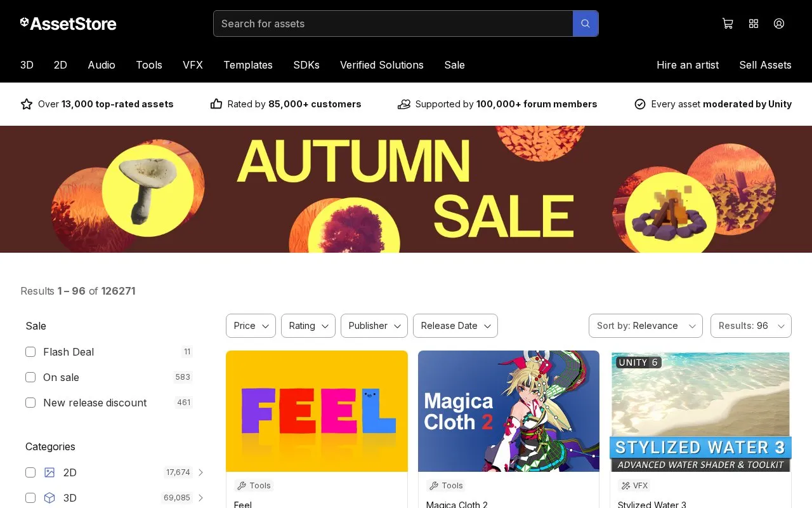The width and height of the screenshot is (812, 508).
Task: Click the Hire an artist link
Action: click(688, 65)
